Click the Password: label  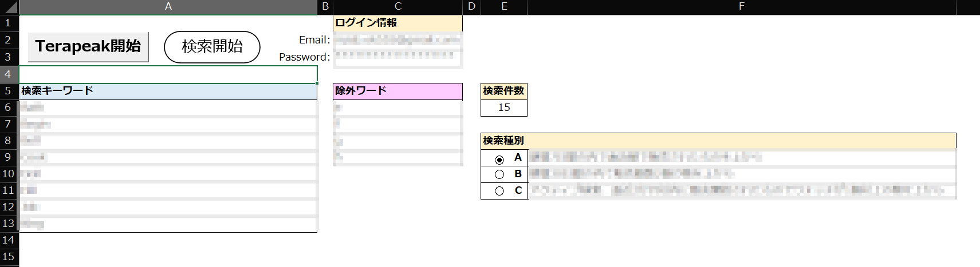click(305, 57)
